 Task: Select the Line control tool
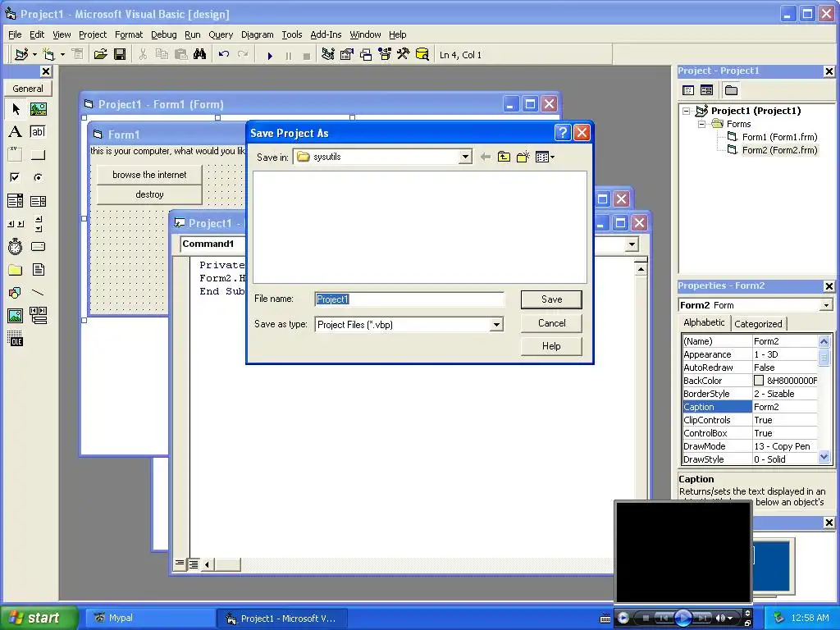click(38, 293)
